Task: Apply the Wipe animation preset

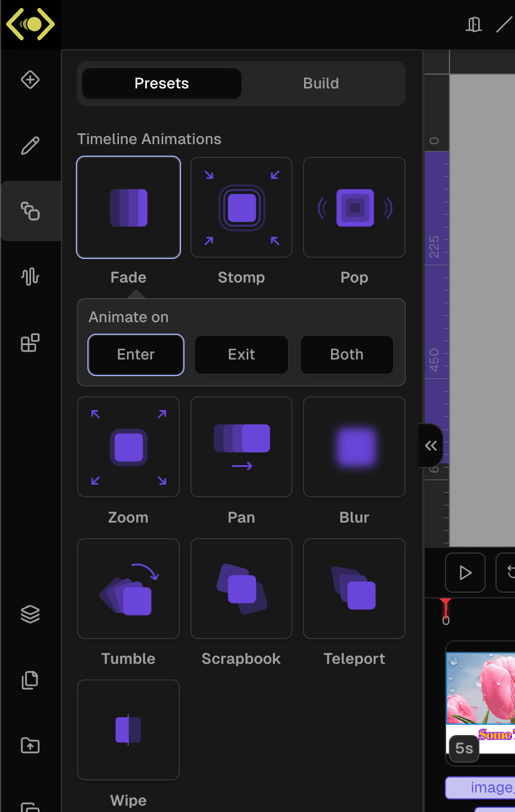Action: point(128,730)
